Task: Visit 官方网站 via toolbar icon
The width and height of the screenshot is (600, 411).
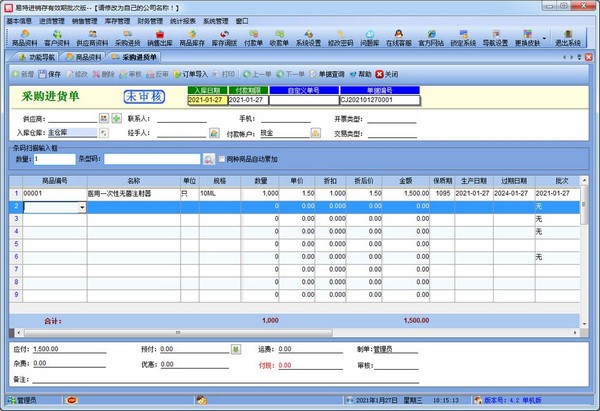Action: (x=431, y=38)
